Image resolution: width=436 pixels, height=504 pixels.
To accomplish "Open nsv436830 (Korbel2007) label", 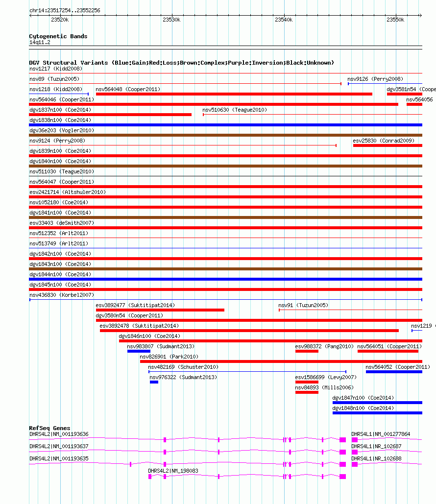I will 62,295.
